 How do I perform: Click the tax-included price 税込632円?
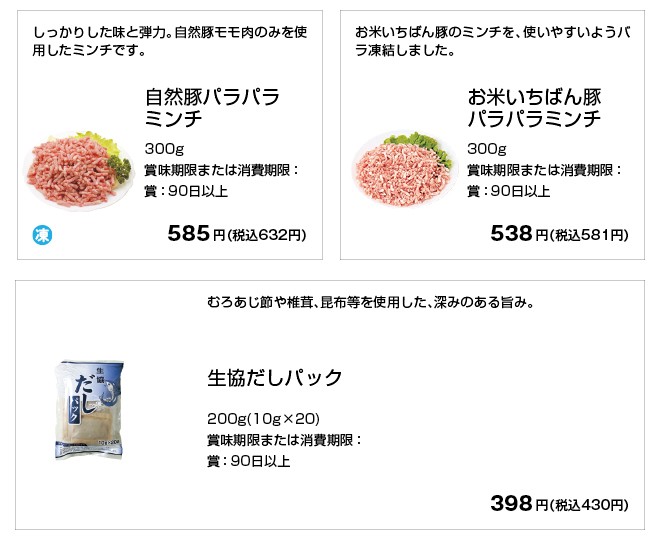(268, 236)
